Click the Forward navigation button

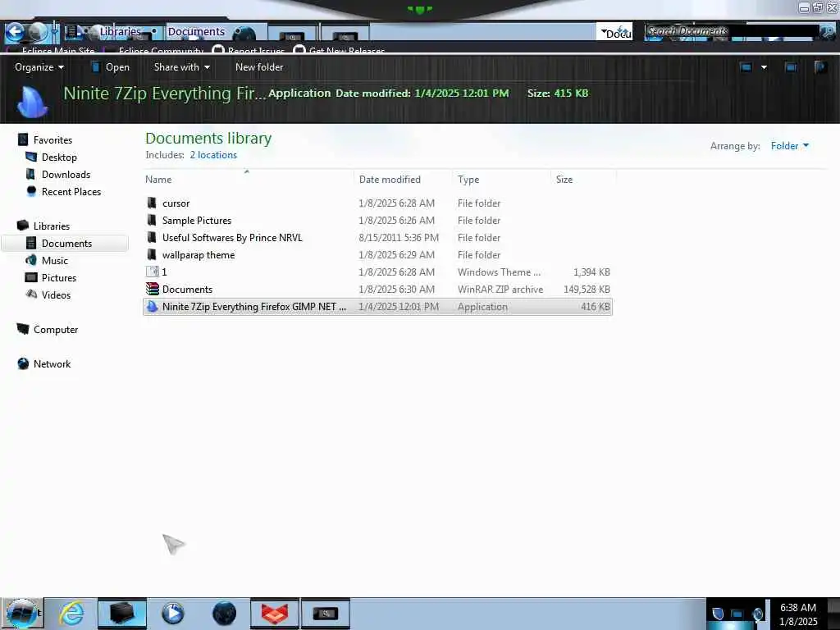(38, 32)
